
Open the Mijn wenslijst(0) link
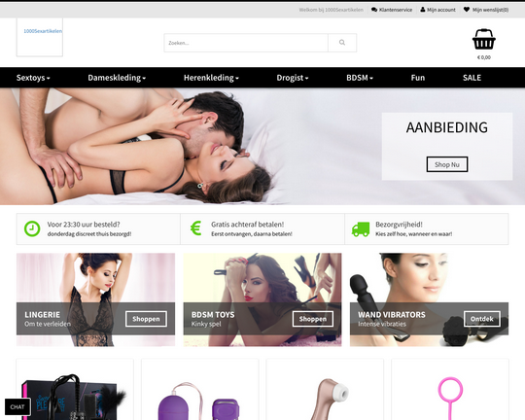[x=490, y=10]
